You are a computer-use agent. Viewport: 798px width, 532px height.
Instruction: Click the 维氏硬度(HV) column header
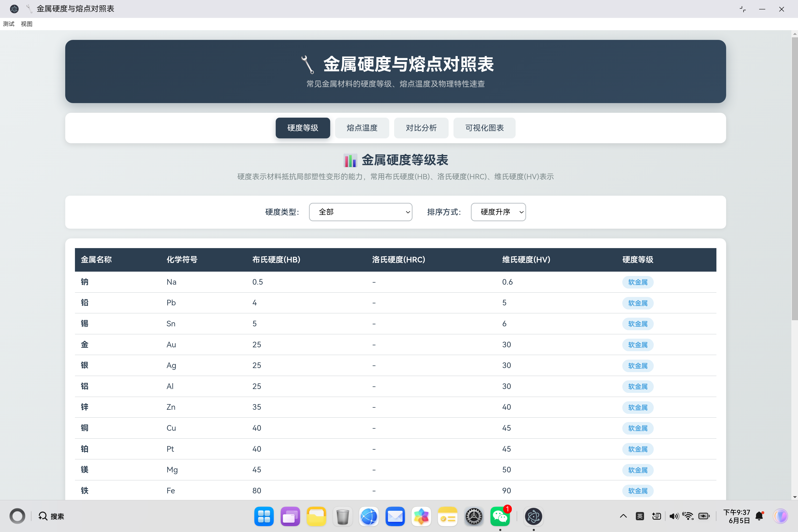pyautogui.click(x=526, y=260)
